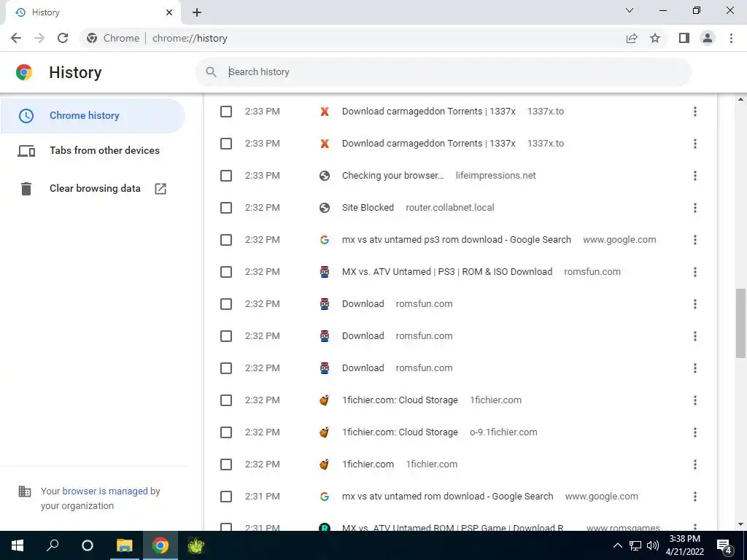
Task: Open the 'browser is managed' link
Action: (x=105, y=491)
